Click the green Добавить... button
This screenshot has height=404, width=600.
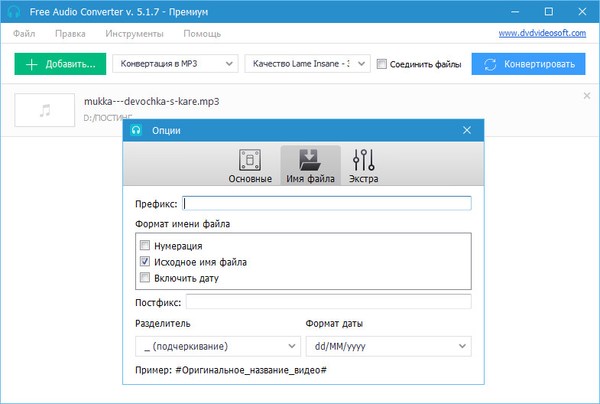click(60, 64)
